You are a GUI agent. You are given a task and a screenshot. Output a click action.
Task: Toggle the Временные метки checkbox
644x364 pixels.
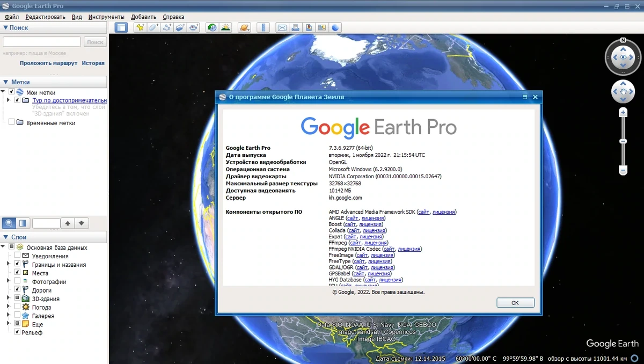tap(11, 122)
